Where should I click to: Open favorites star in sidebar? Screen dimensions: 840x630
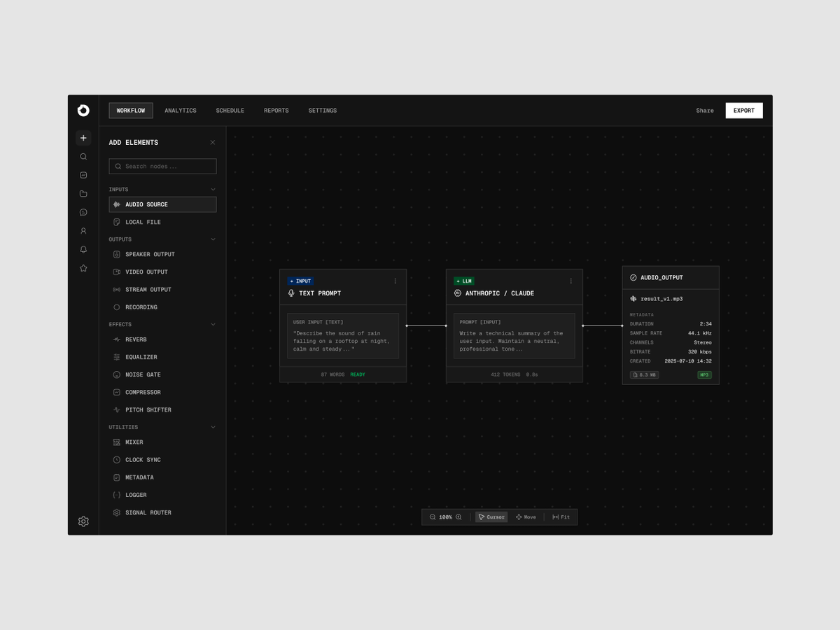pos(83,268)
